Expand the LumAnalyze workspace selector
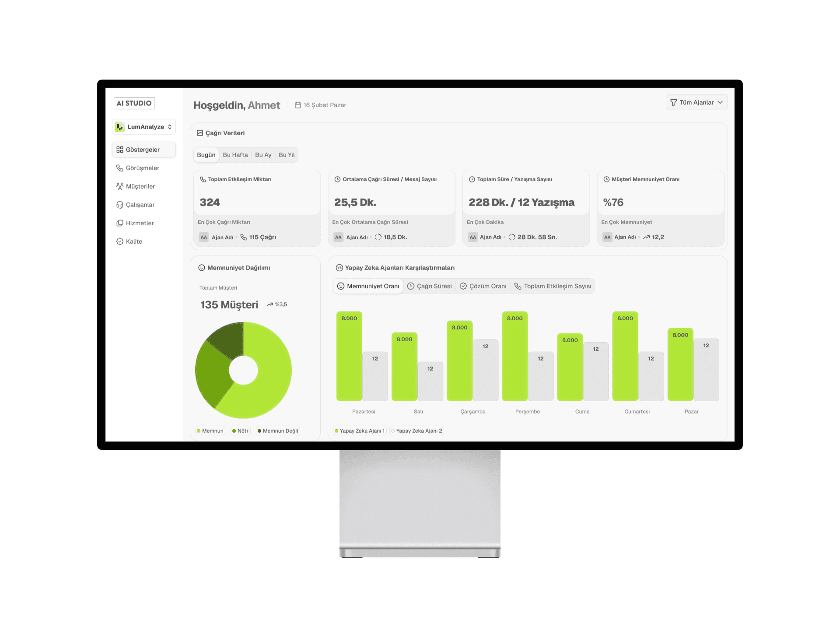 pos(144,127)
